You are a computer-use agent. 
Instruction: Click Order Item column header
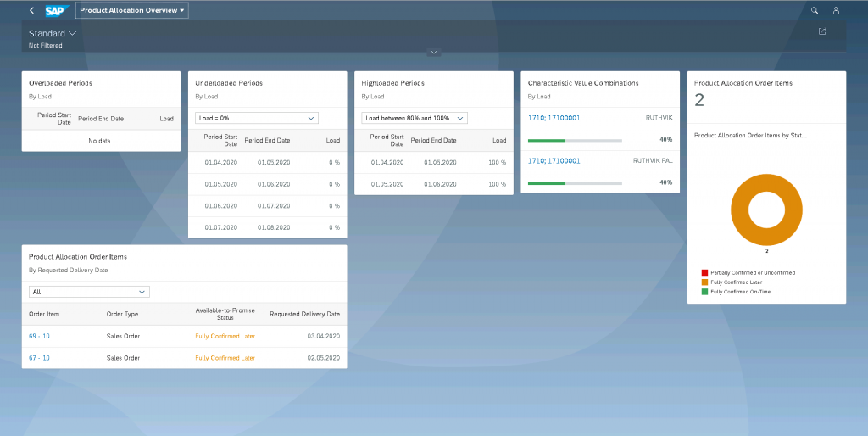pos(44,314)
